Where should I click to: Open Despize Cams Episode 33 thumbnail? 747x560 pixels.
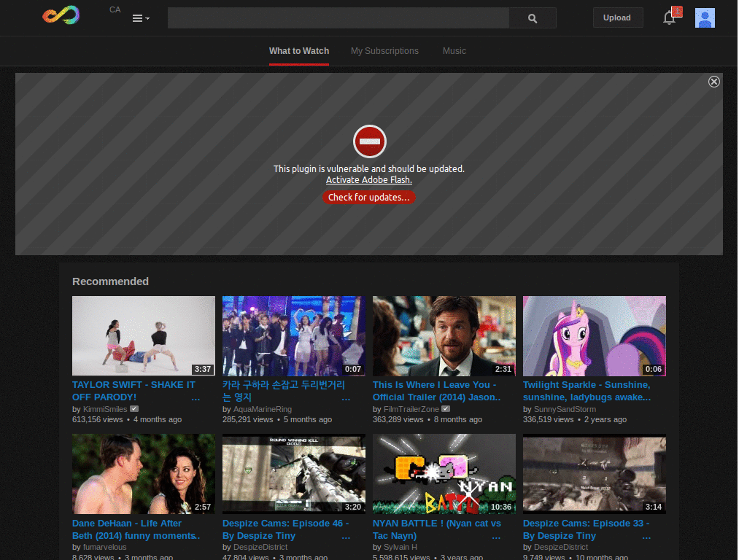pyautogui.click(x=594, y=474)
